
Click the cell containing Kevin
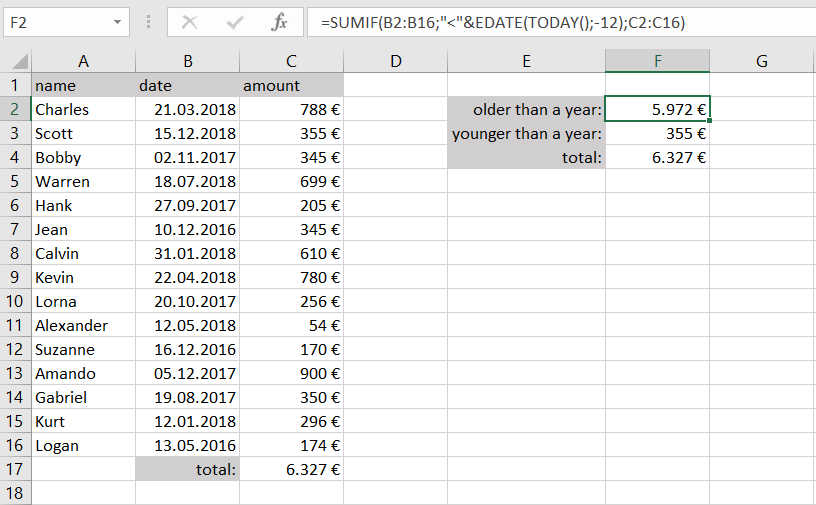(83, 277)
